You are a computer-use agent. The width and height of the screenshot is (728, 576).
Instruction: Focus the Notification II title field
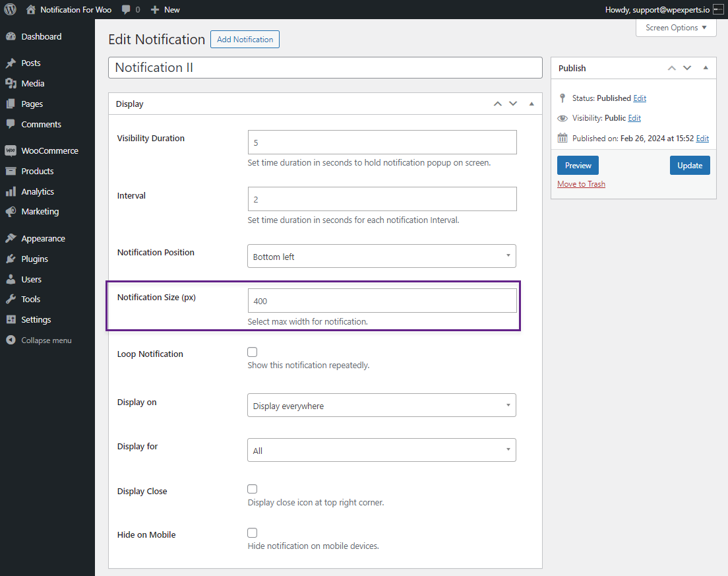point(325,68)
